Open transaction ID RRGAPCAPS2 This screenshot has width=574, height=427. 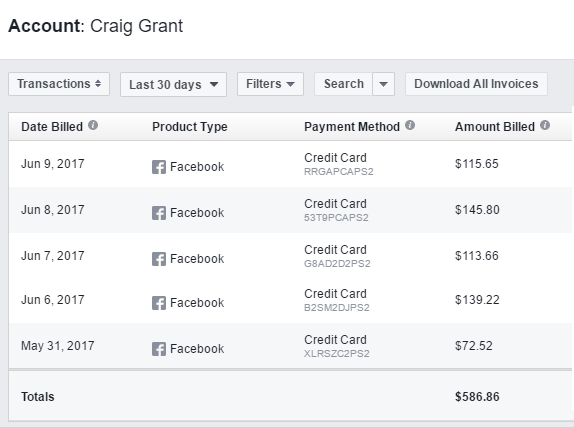pos(339,172)
